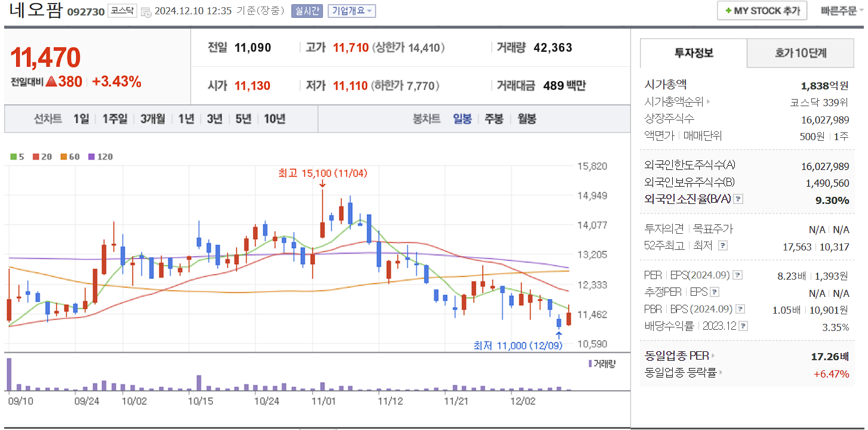Screen dimensions: 868x430
Task: Switch to the 호가 10단계 tab
Action: pyautogui.click(x=800, y=53)
